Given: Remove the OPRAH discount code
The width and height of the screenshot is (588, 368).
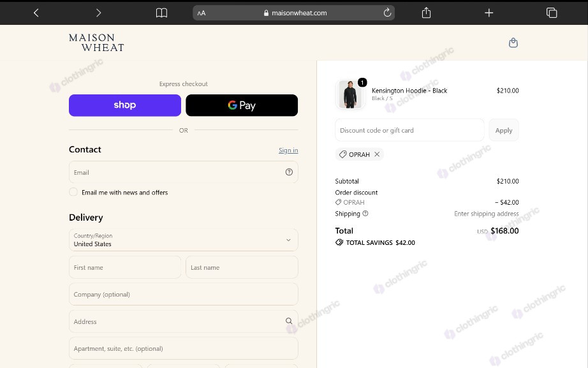Looking at the screenshot, I should pyautogui.click(x=377, y=154).
